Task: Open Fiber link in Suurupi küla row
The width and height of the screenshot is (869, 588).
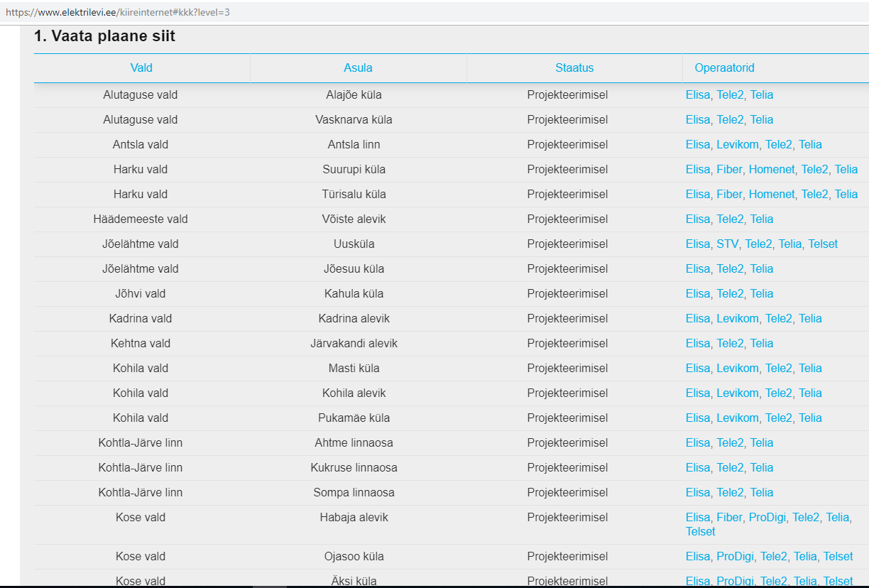Action: point(729,170)
